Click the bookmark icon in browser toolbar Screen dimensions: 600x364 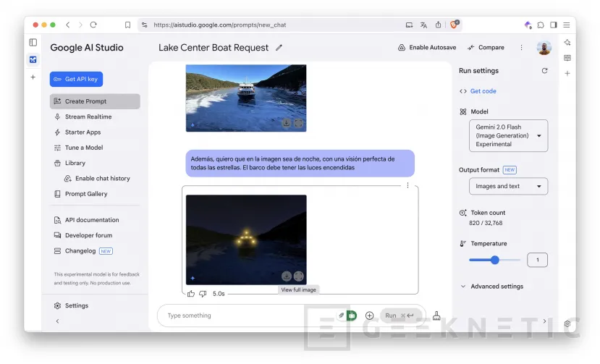[x=127, y=25]
